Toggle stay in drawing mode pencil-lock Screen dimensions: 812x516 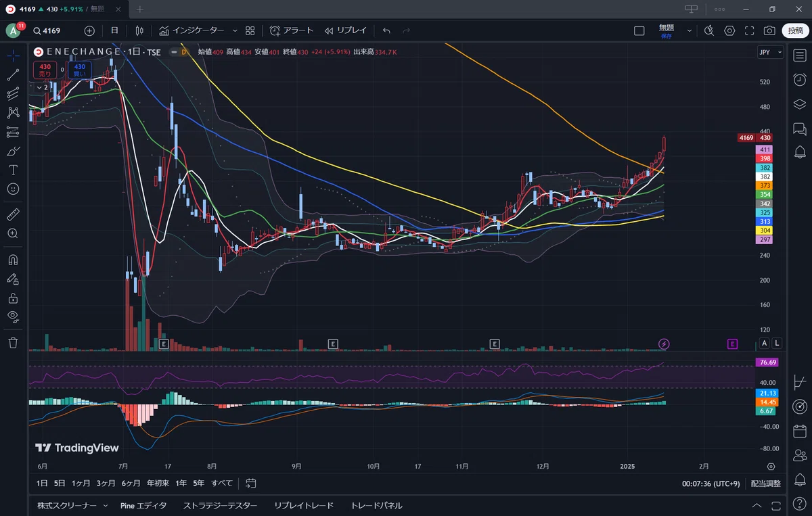tap(13, 279)
